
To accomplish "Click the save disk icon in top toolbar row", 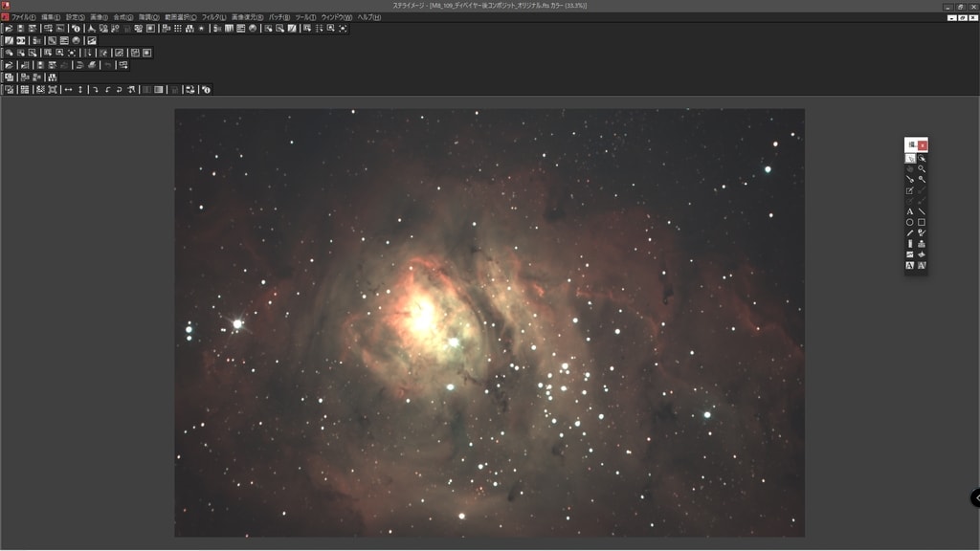I will pyautogui.click(x=21, y=29).
